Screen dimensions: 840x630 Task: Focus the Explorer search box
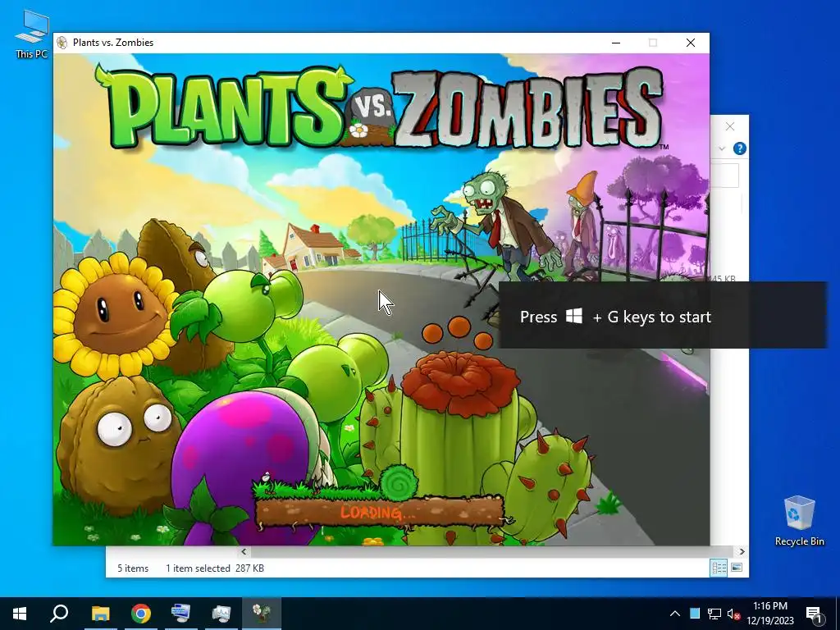(724, 176)
